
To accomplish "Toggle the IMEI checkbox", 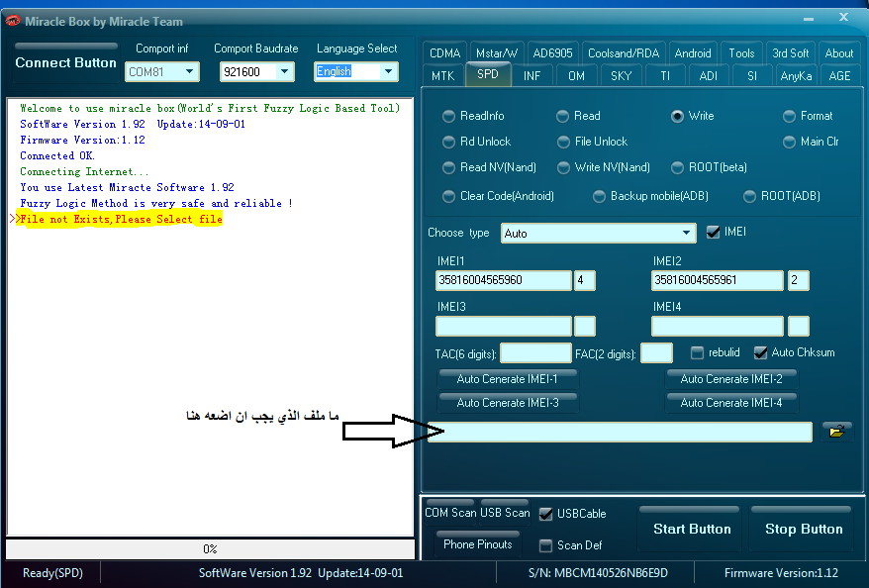I will [714, 233].
